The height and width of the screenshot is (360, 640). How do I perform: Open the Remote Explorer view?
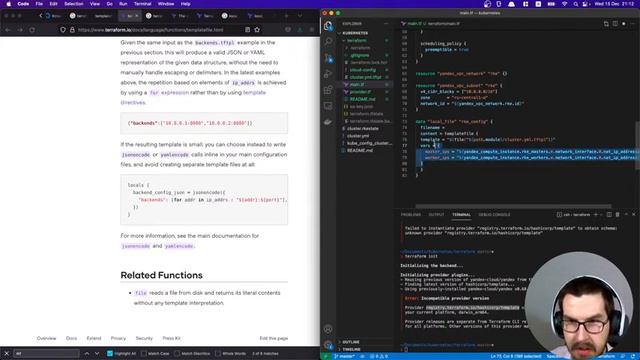tap(328, 106)
